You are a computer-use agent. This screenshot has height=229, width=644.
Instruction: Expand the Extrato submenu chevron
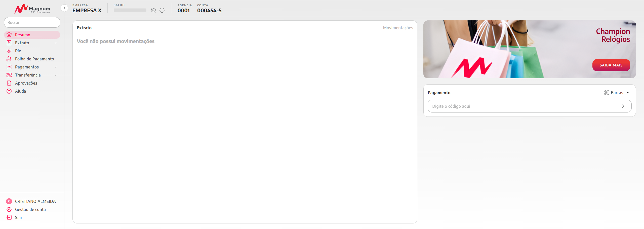click(56, 43)
